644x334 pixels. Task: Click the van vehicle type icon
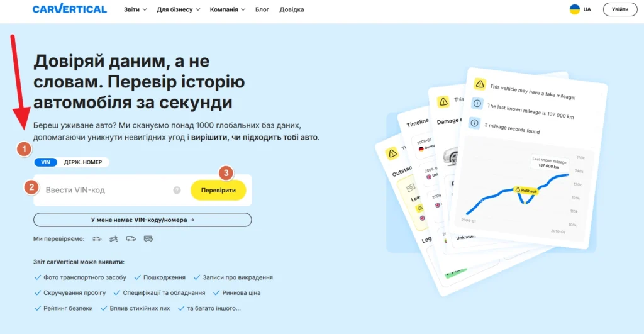click(x=131, y=238)
